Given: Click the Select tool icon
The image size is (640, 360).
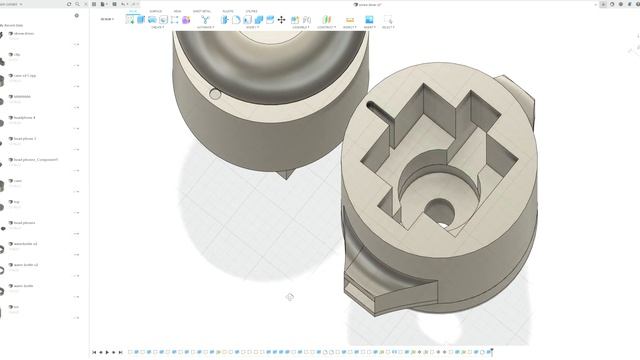Looking at the screenshot, I should coord(388,20).
